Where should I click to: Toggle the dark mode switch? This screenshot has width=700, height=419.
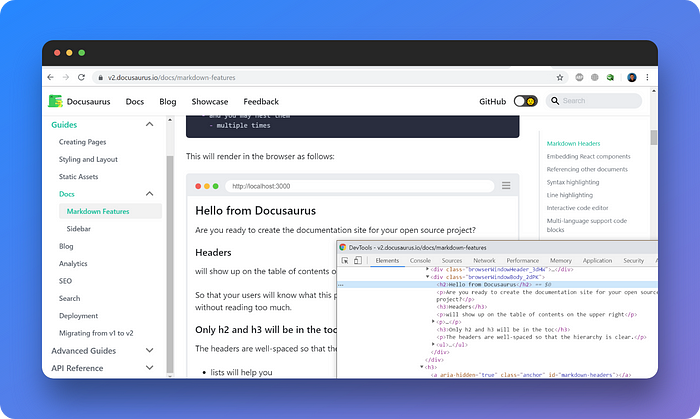[x=525, y=101]
